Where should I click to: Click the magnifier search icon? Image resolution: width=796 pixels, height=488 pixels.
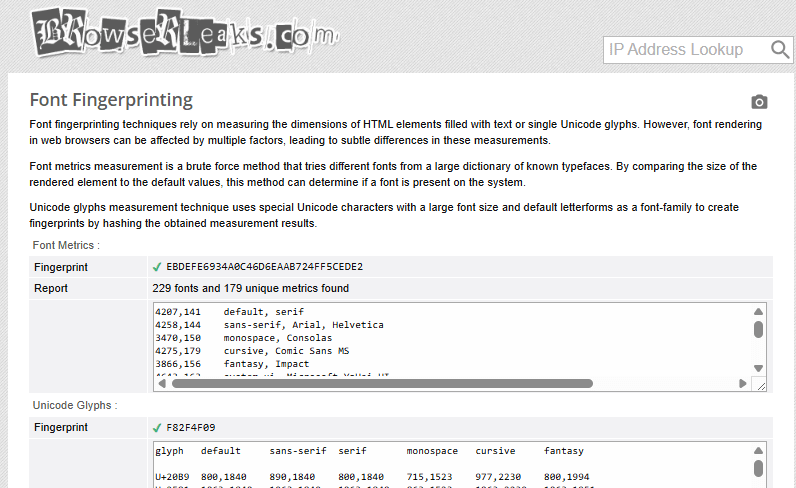780,50
